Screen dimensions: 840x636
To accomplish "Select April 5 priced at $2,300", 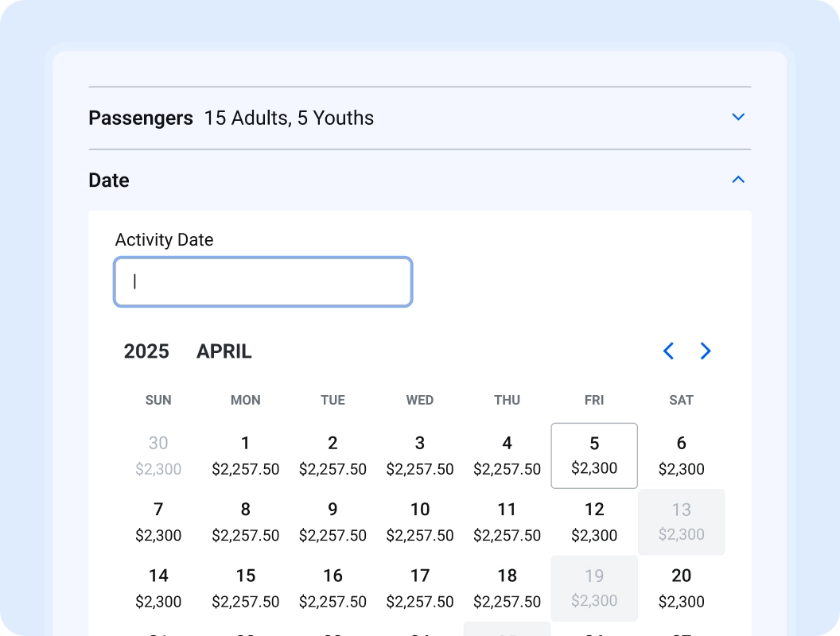I will (x=594, y=456).
